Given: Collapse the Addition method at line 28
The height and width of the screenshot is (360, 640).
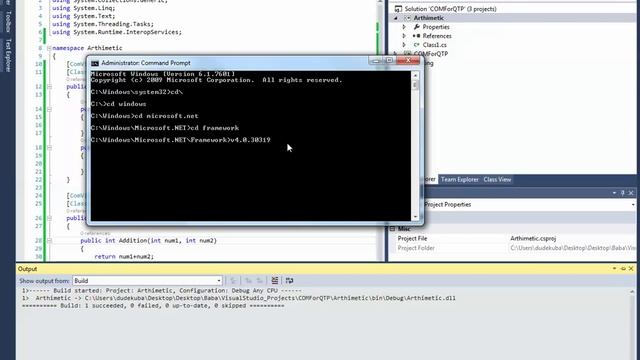Looking at the screenshot, I should pos(49,241).
